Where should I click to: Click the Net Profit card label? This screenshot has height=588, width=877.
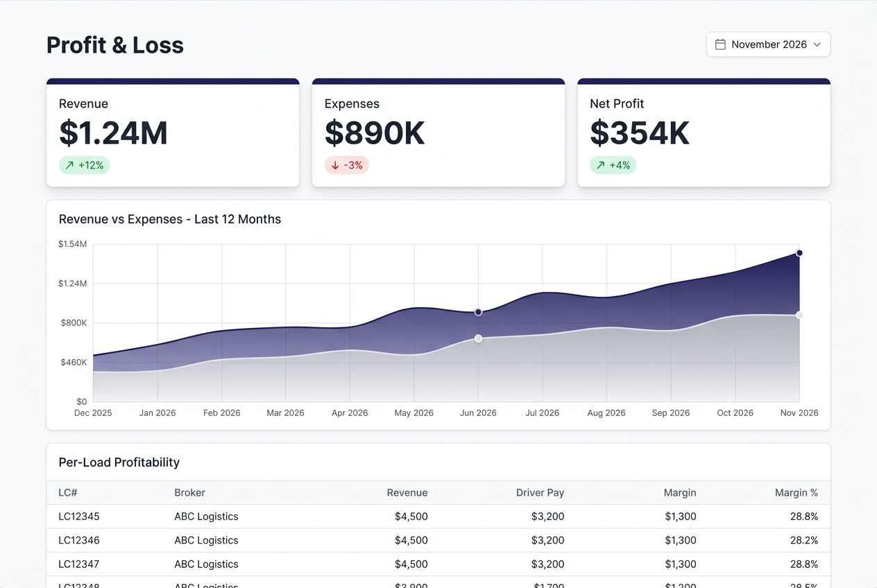[617, 104]
